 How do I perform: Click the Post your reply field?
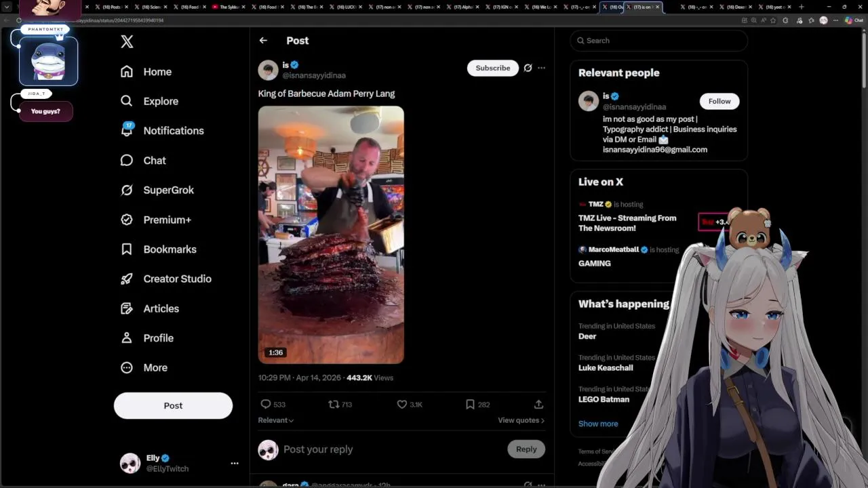pyautogui.click(x=393, y=449)
